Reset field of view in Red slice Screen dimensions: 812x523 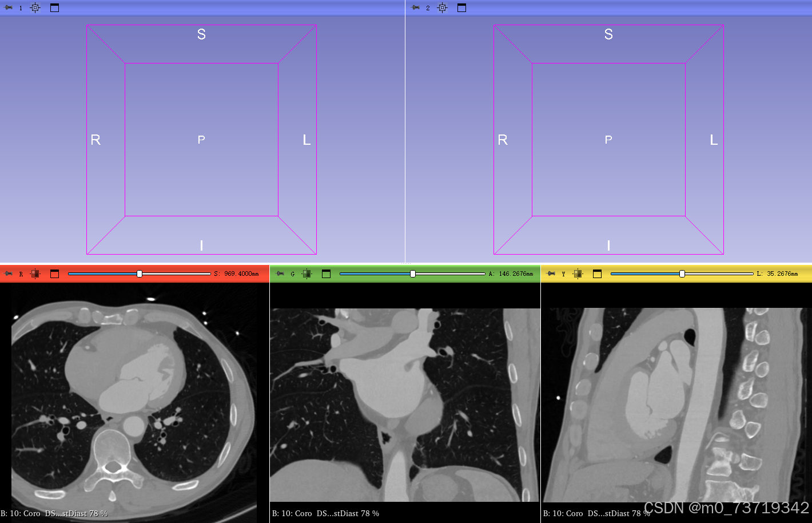35,274
